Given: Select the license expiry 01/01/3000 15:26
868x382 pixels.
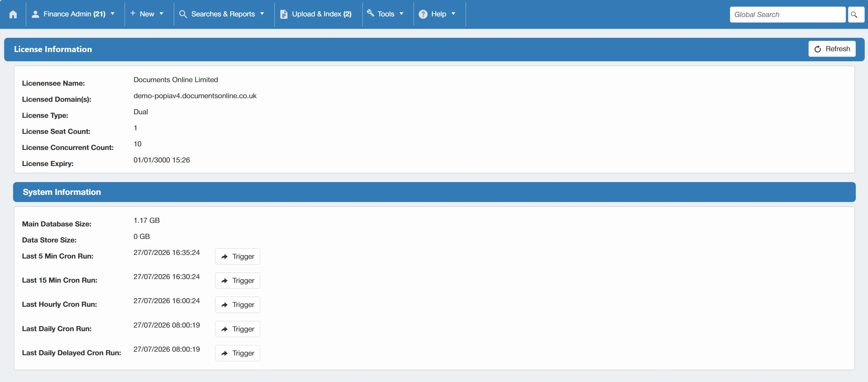Looking at the screenshot, I should (162, 160).
